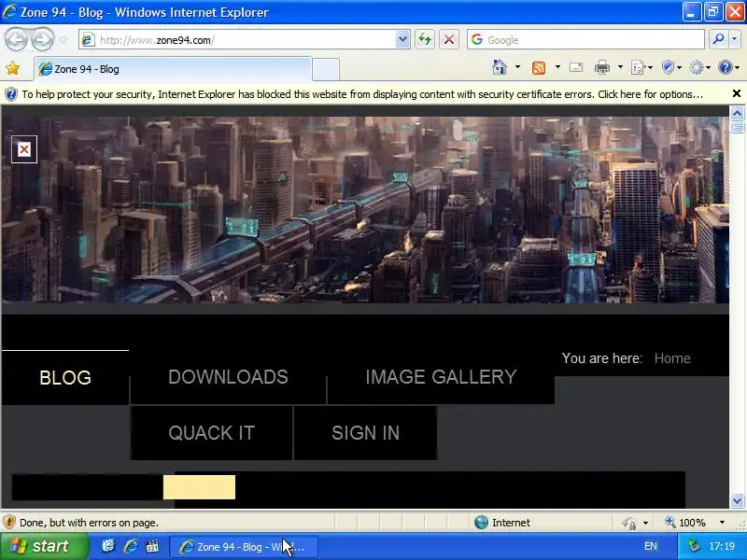
Task: Click the page error warning icon in status bar
Action: click(9, 523)
